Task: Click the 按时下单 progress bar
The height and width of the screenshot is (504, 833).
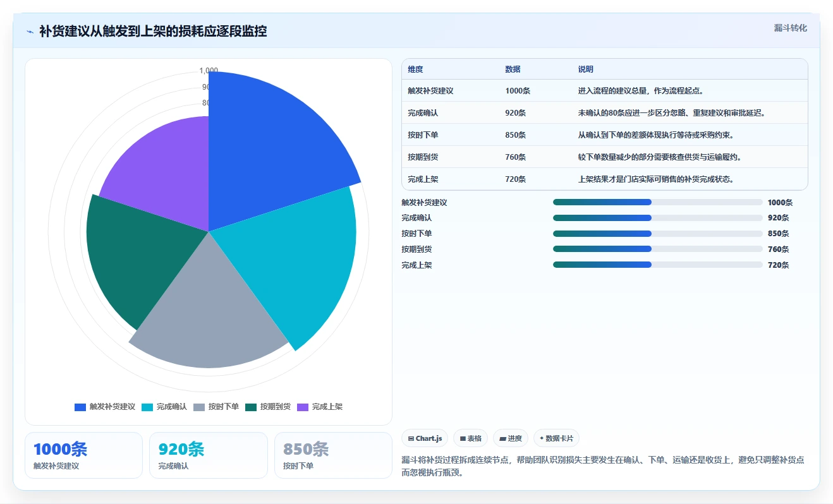Action: tap(657, 233)
